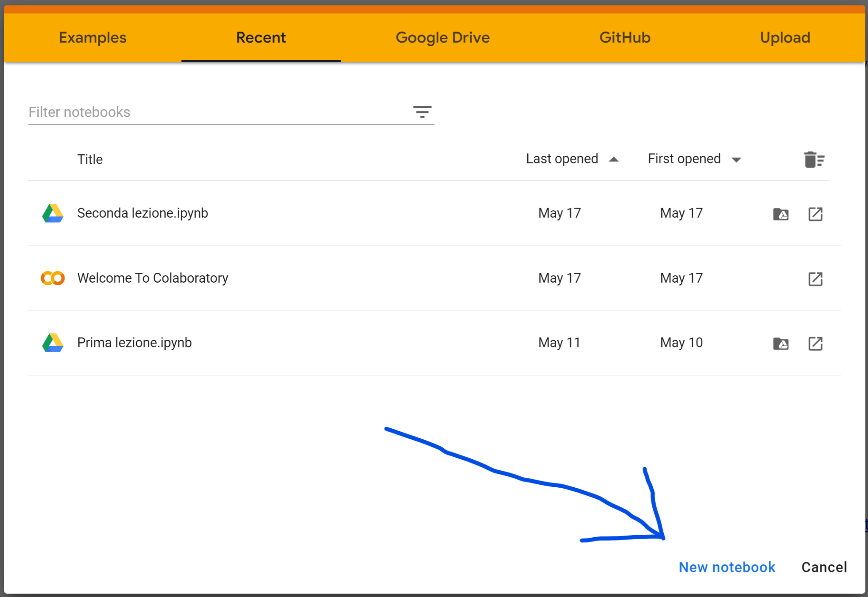Sort by First opened descending arrow
868x597 pixels.
(x=736, y=160)
